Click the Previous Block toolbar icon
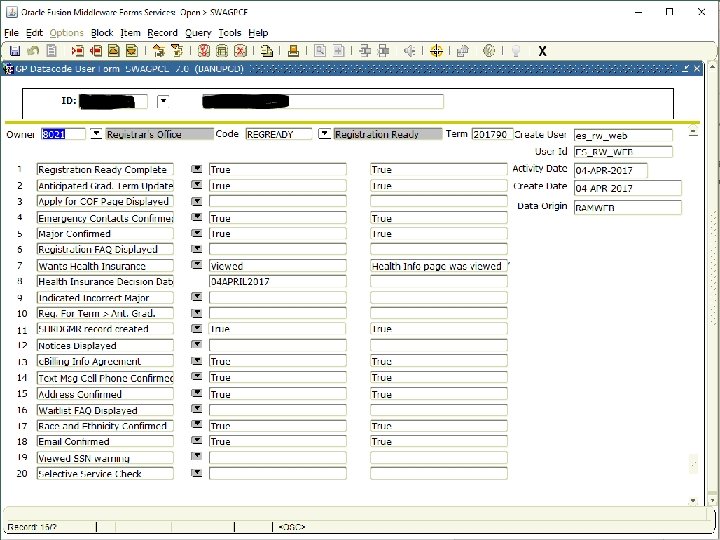Viewport: 720px width, 540px height. (158, 51)
